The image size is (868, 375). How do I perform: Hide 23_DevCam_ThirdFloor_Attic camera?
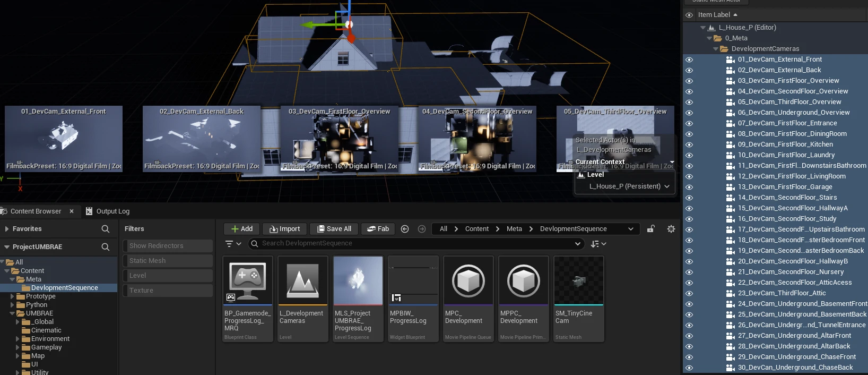(x=689, y=293)
